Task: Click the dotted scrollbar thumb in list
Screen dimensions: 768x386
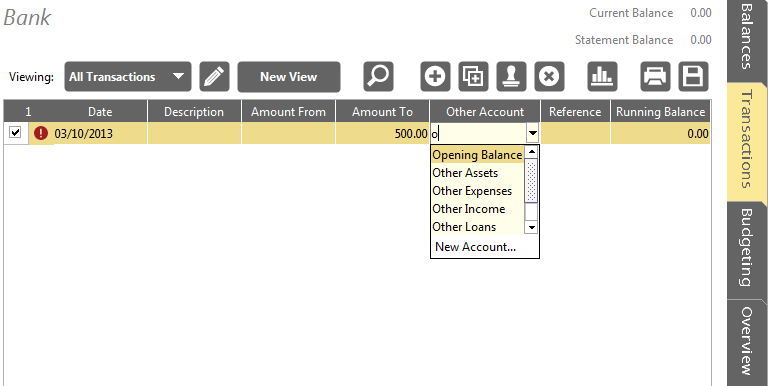Action: (531, 181)
